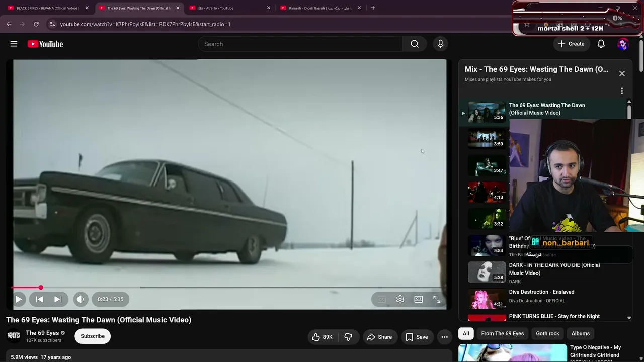This screenshot has height=362, width=644.
Task: Filter by Goth rock chip
Action: point(547,333)
